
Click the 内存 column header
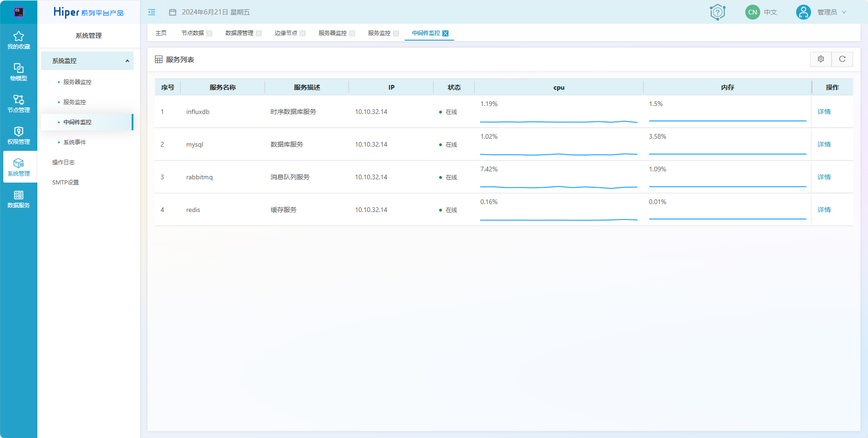(x=728, y=87)
